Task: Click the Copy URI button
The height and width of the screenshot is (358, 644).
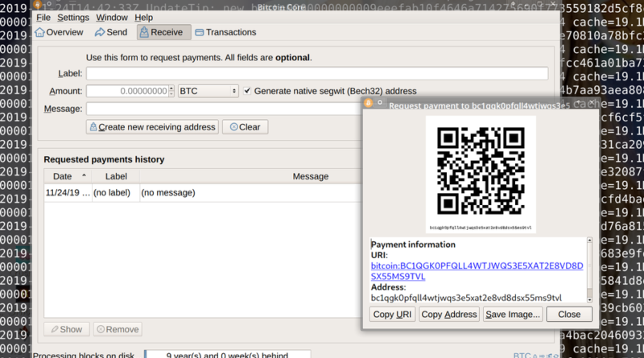Action: 392,315
